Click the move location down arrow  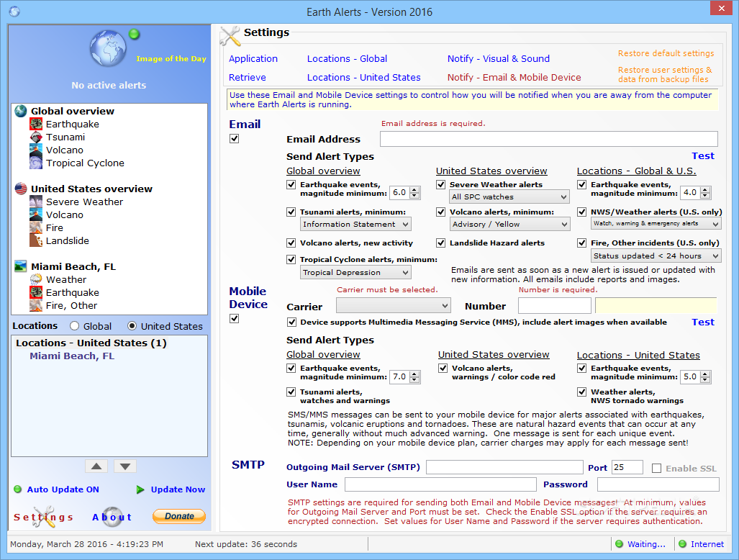pyautogui.click(x=125, y=466)
